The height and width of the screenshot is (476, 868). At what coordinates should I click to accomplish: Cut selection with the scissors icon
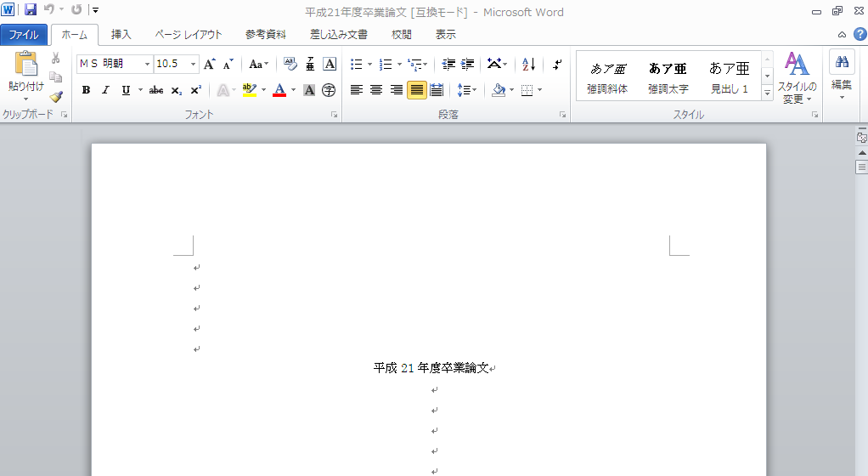pyautogui.click(x=55, y=58)
